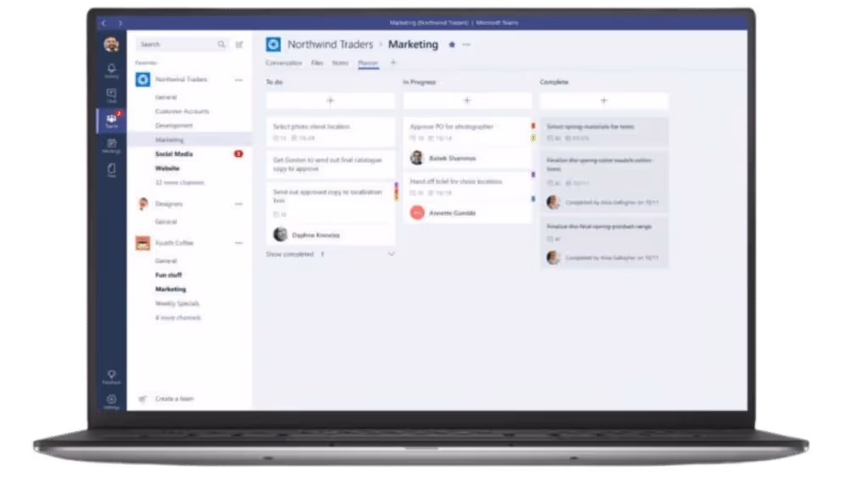Open more options for Northwind Traders team
The image size is (868, 488).
(238, 80)
